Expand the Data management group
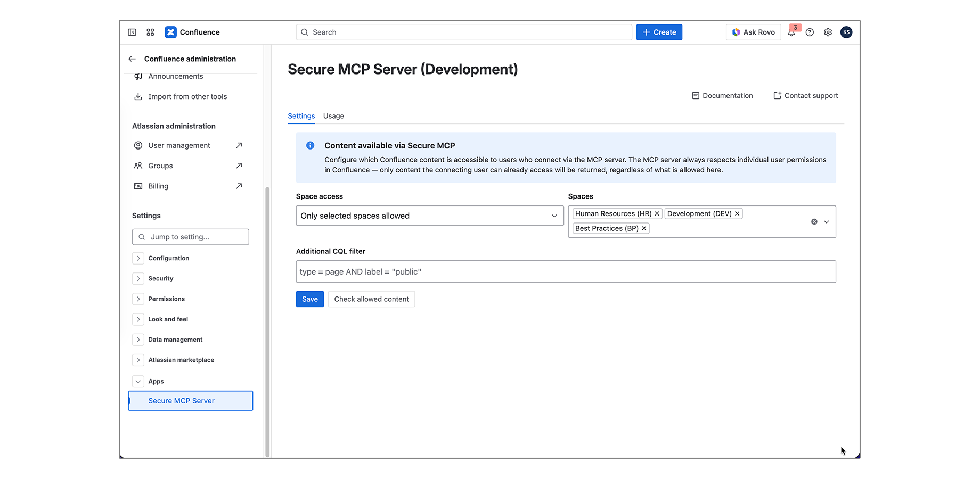The image size is (980, 479). [x=138, y=340]
